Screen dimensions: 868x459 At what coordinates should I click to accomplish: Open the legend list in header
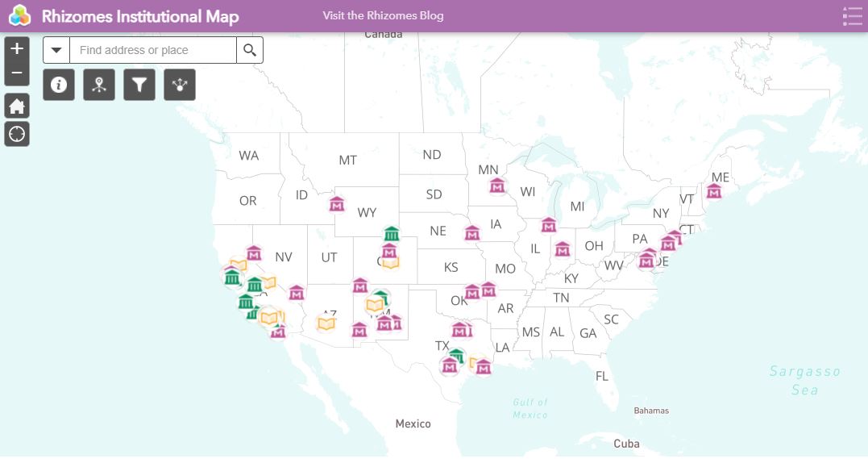tap(852, 15)
